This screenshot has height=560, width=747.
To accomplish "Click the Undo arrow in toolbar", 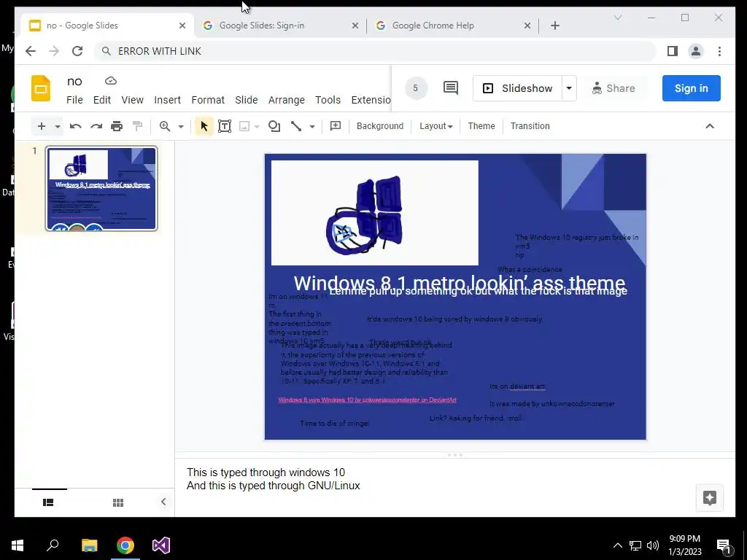I will pos(75,126).
